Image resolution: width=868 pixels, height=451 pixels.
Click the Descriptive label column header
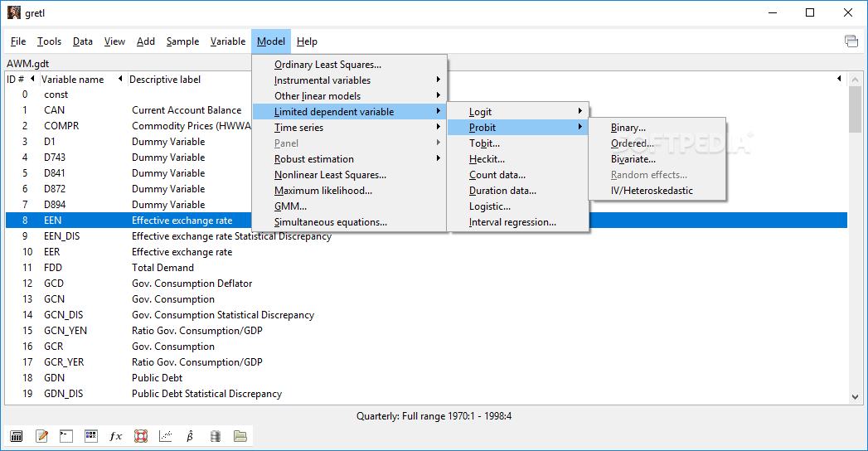click(x=165, y=79)
